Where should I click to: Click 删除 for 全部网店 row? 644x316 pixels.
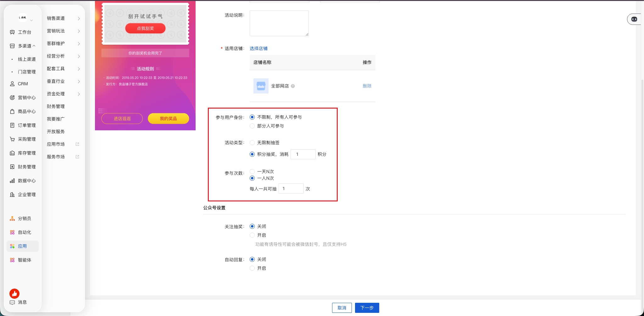pyautogui.click(x=367, y=86)
